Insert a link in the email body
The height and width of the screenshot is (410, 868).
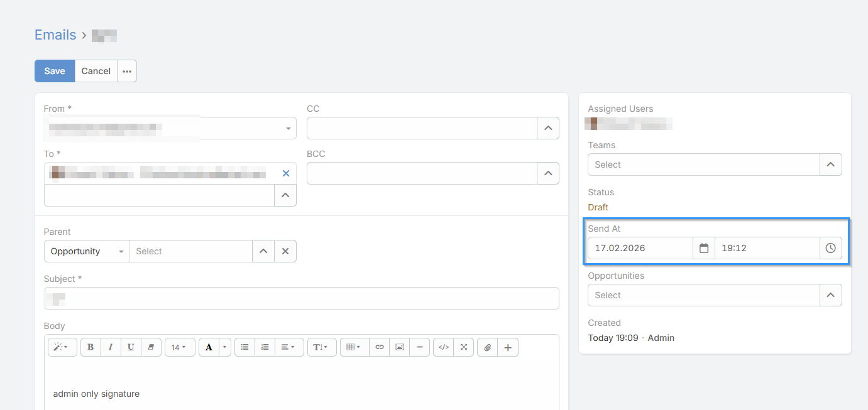[380, 347]
